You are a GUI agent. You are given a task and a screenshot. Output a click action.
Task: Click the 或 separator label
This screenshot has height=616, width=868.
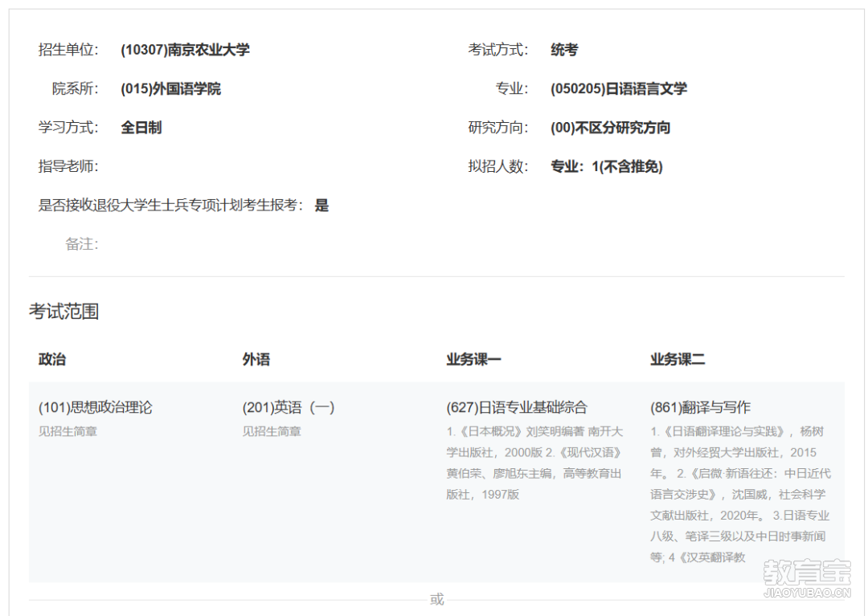pos(436,599)
